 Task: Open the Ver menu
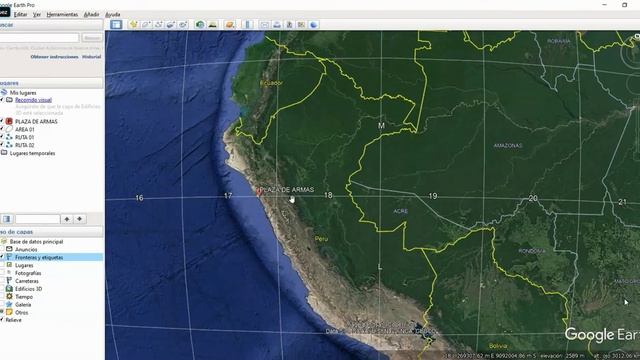pyautogui.click(x=37, y=14)
